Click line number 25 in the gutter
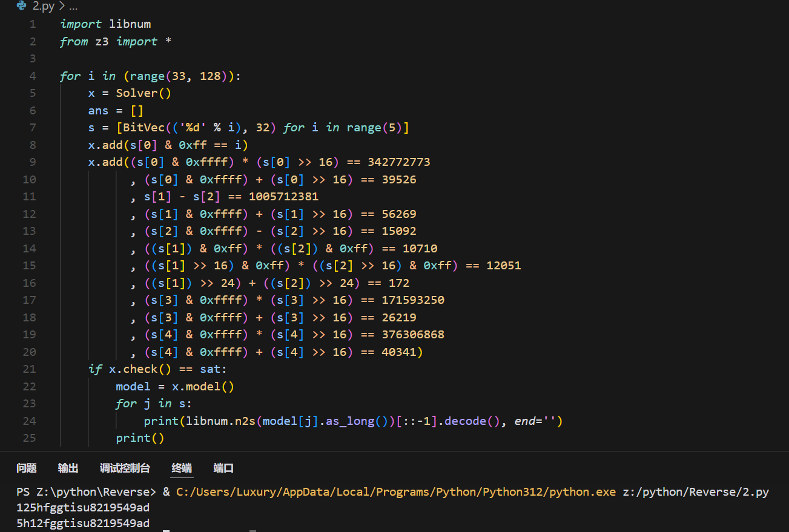This screenshot has height=532, width=789. (x=29, y=438)
